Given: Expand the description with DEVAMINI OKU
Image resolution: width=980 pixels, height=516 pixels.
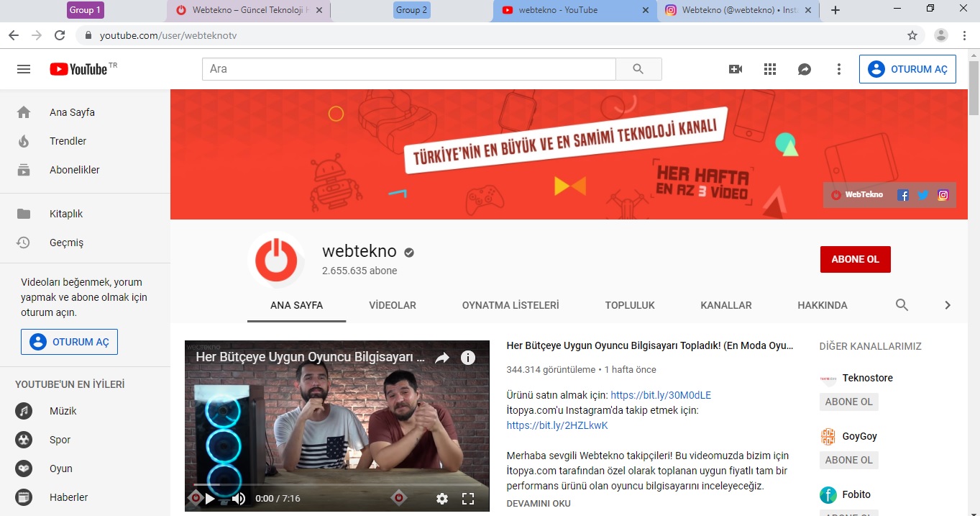Looking at the screenshot, I should click(539, 504).
